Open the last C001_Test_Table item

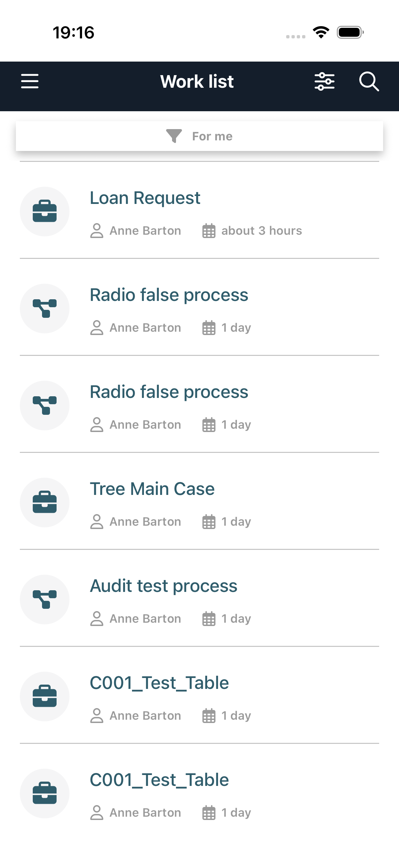pos(159,780)
